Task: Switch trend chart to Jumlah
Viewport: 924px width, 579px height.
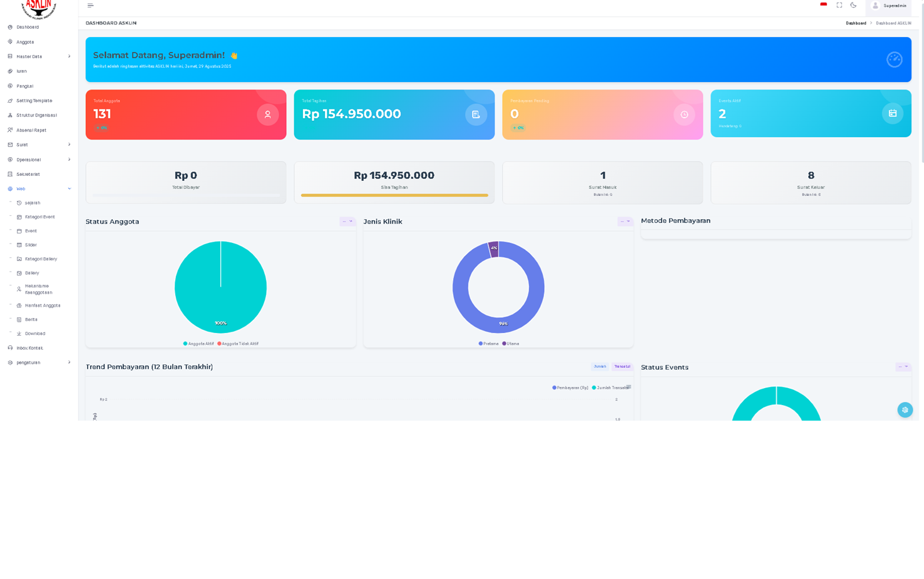Action: [x=600, y=367]
